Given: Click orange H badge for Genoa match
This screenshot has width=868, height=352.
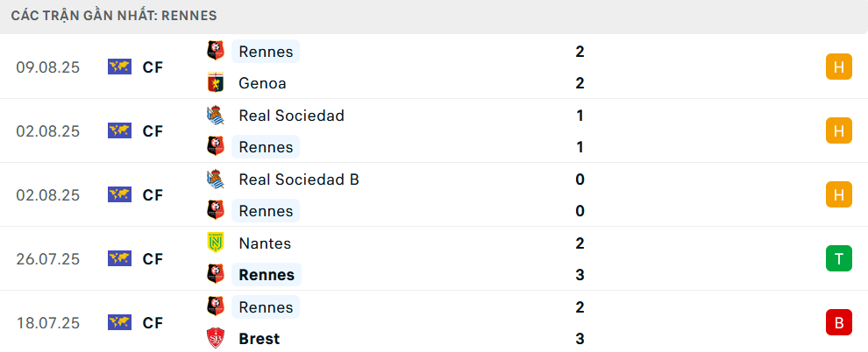Looking at the screenshot, I should click(x=838, y=67).
